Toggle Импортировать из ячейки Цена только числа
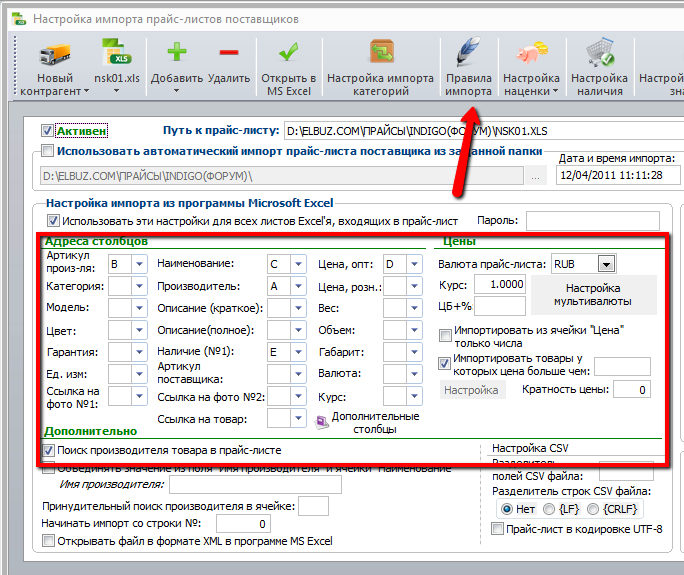The width and height of the screenshot is (684, 575). pyautogui.click(x=445, y=335)
